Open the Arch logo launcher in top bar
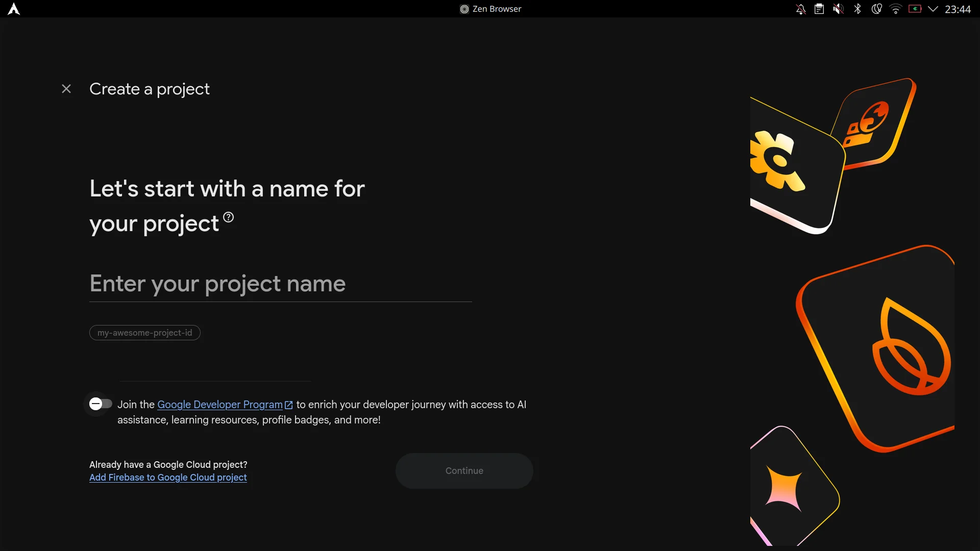 pyautogui.click(x=14, y=9)
